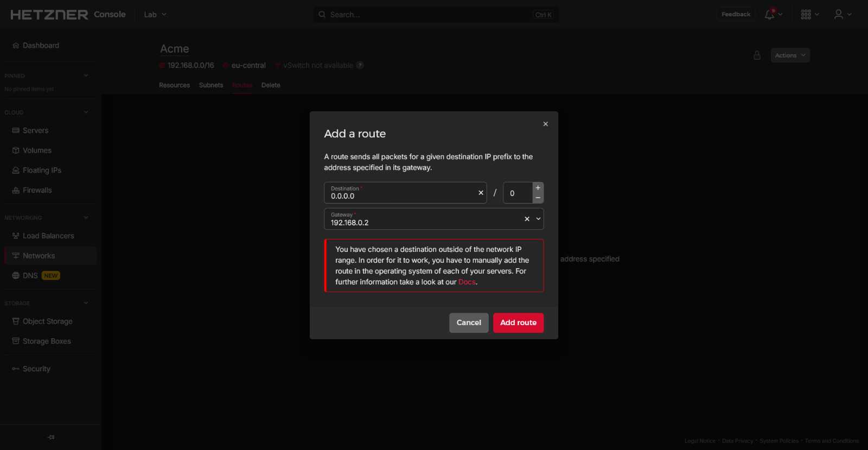Image resolution: width=868 pixels, height=450 pixels.
Task: Click the network lock protection icon
Action: [757, 55]
